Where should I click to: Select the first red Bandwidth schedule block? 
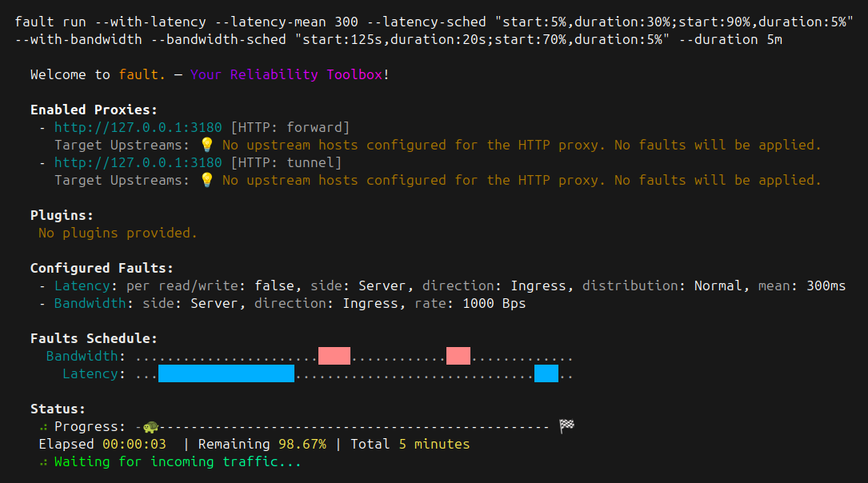334,356
